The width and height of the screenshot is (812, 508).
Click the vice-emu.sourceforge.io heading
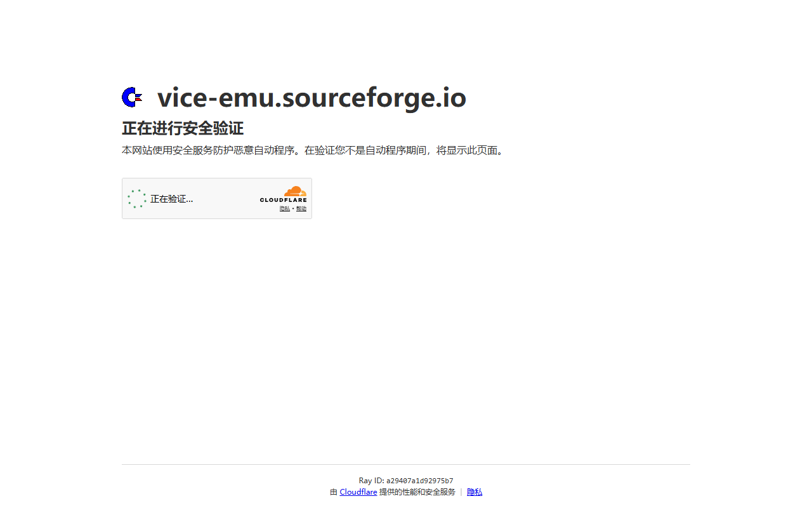pyautogui.click(x=311, y=98)
